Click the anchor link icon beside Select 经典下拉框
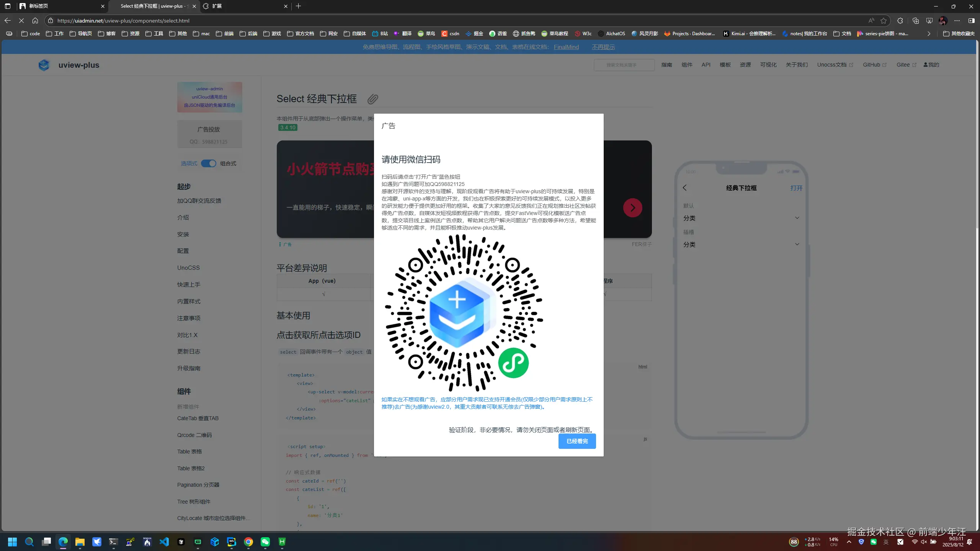Viewport: 980px width, 551px height. coord(373,99)
